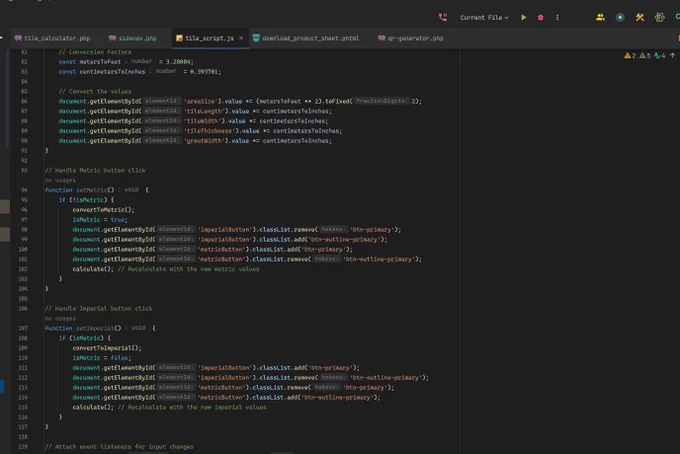
Task: Click gutter line number 107
Action: [x=23, y=328]
